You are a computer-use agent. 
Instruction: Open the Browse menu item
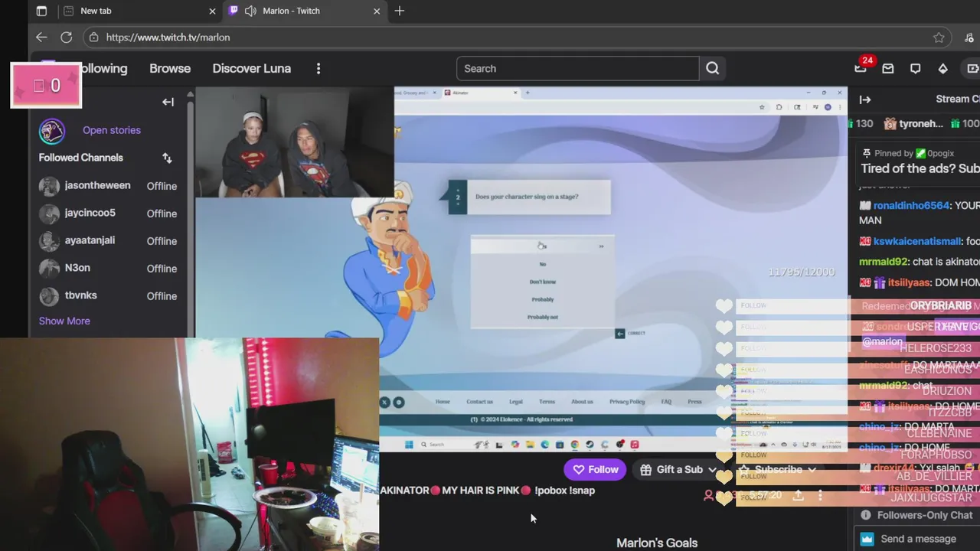tap(170, 68)
